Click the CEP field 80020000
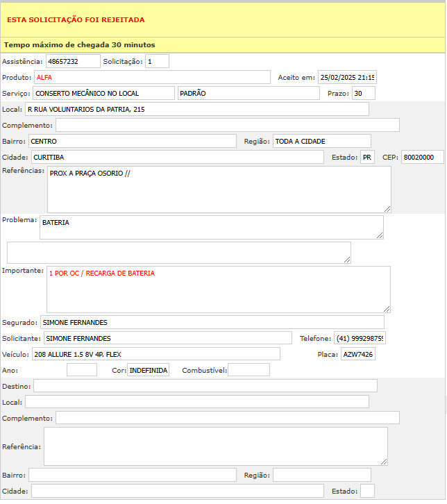Screen dimensions: 447x504 (422, 157)
